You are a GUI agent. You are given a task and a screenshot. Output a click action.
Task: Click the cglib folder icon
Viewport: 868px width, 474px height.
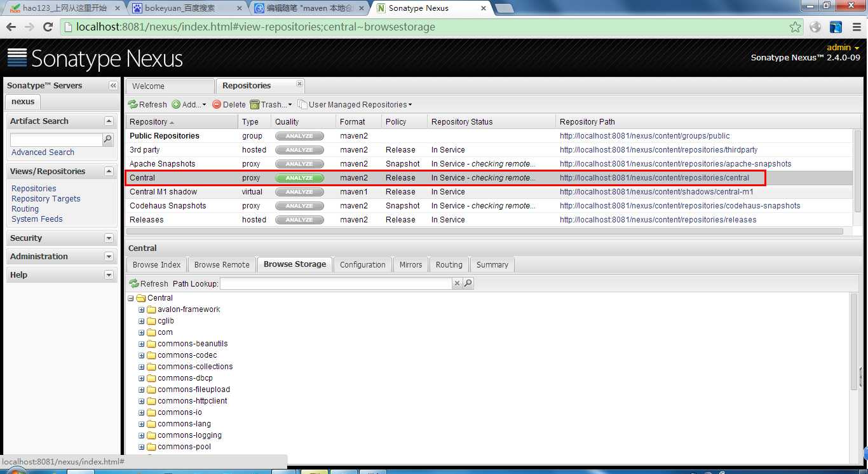point(151,321)
